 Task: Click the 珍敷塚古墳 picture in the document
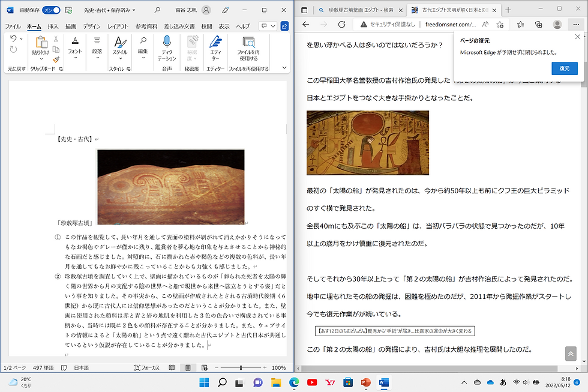pos(170,187)
